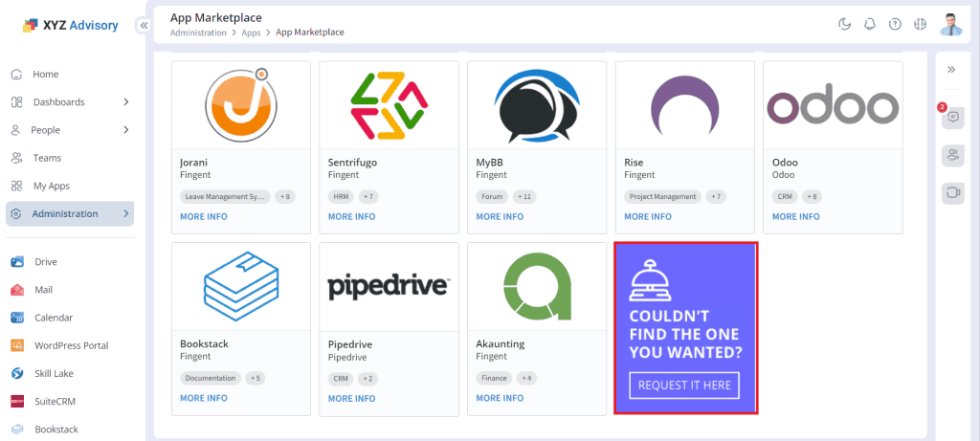Open Teams in sidebar
Viewport: 980px width, 441px height.
[48, 158]
